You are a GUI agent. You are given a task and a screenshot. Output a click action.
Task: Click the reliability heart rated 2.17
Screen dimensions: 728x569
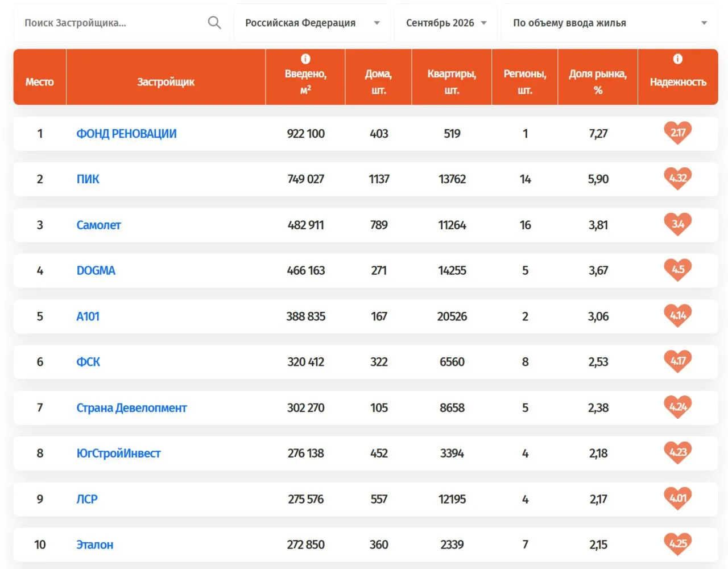pos(678,133)
